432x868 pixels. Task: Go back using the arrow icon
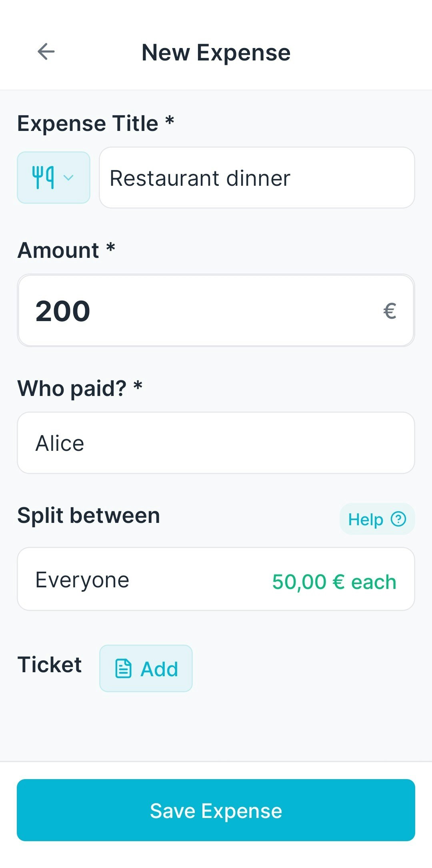tap(46, 52)
